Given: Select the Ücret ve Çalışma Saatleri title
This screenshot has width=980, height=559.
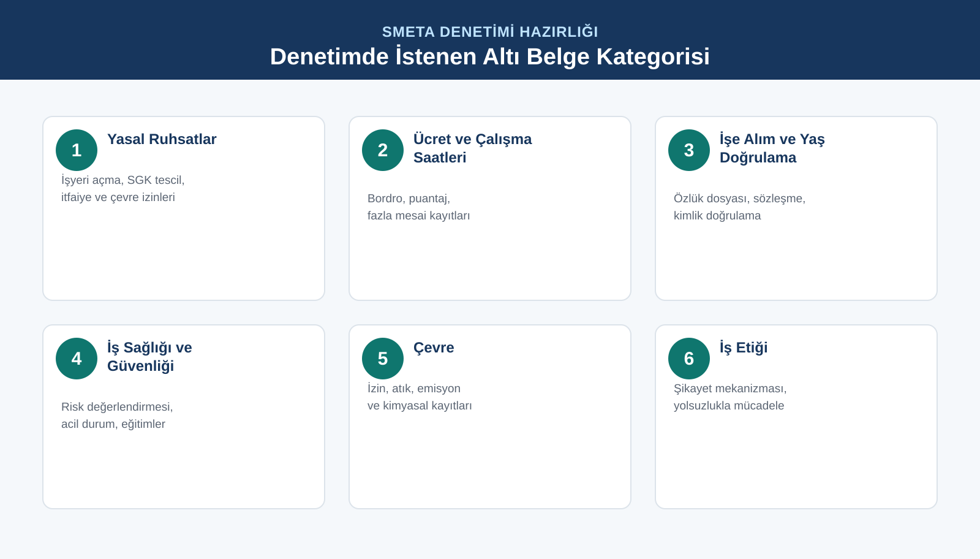Looking at the screenshot, I should coord(472,148).
